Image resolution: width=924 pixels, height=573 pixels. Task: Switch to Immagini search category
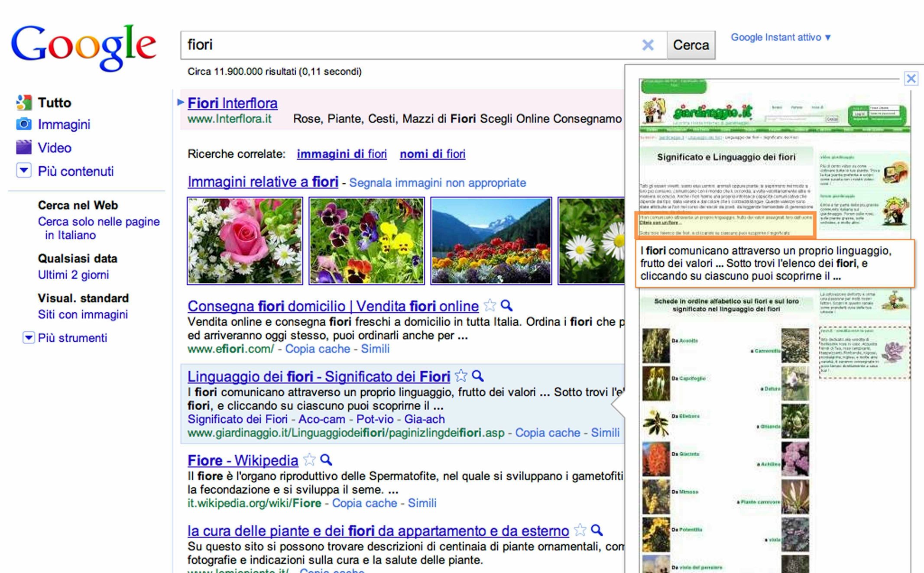[64, 124]
